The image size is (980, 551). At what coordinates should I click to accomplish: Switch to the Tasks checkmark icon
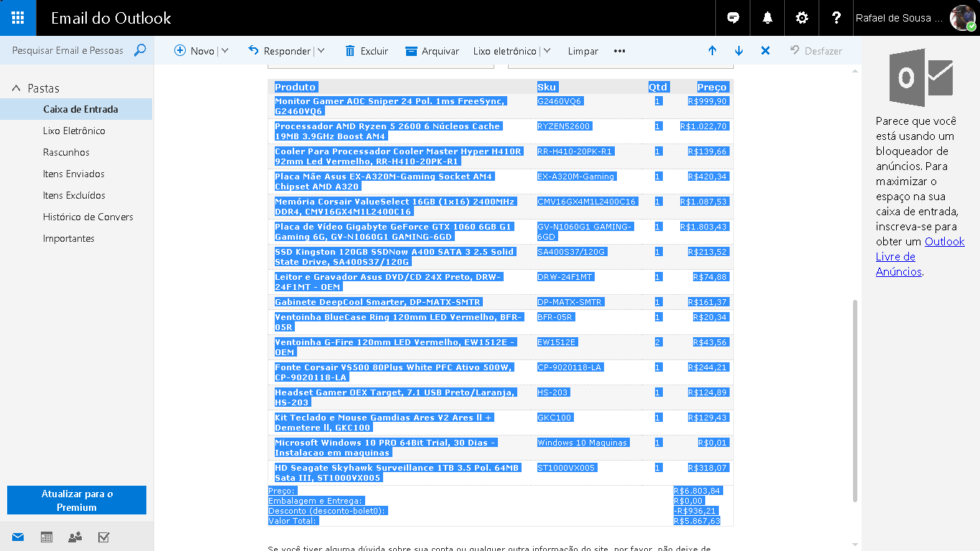pyautogui.click(x=103, y=537)
